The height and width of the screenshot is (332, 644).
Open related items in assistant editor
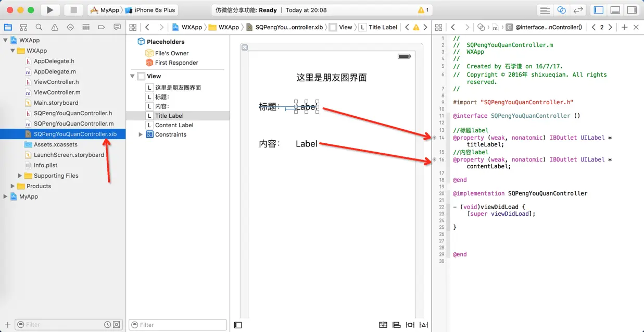[x=438, y=28]
